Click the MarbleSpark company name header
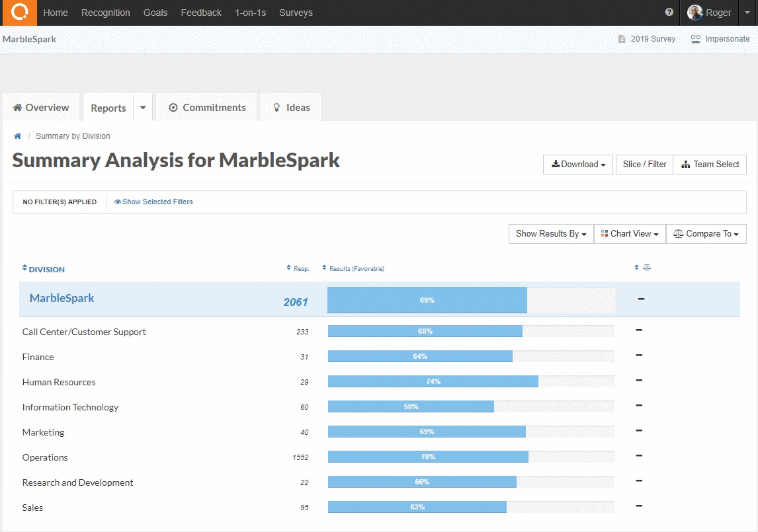 tap(29, 39)
